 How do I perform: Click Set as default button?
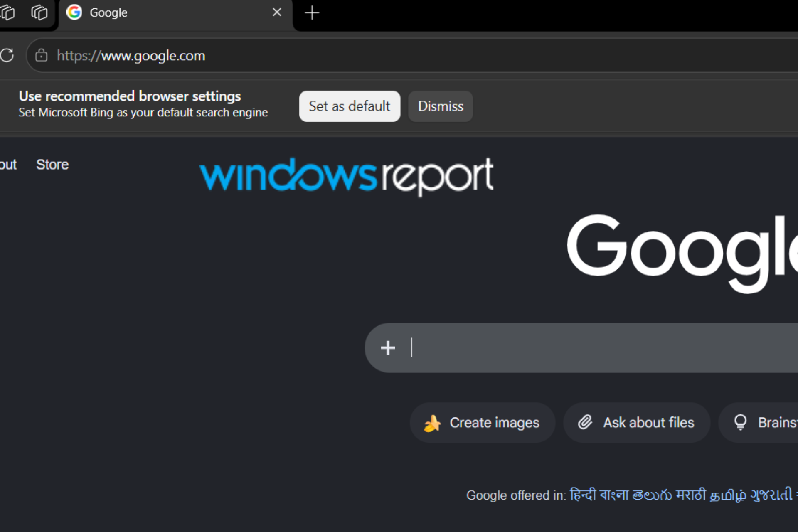pos(350,106)
